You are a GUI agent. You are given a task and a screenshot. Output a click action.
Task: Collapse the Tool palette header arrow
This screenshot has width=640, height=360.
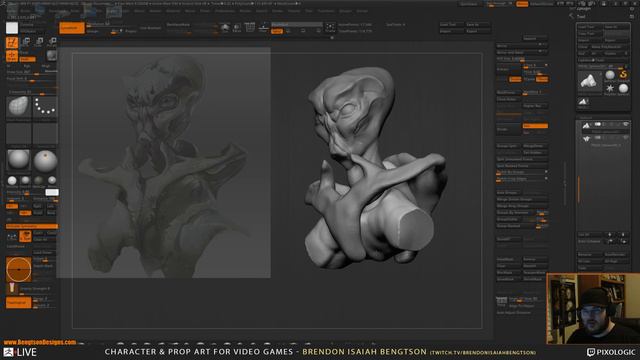pos(571,16)
